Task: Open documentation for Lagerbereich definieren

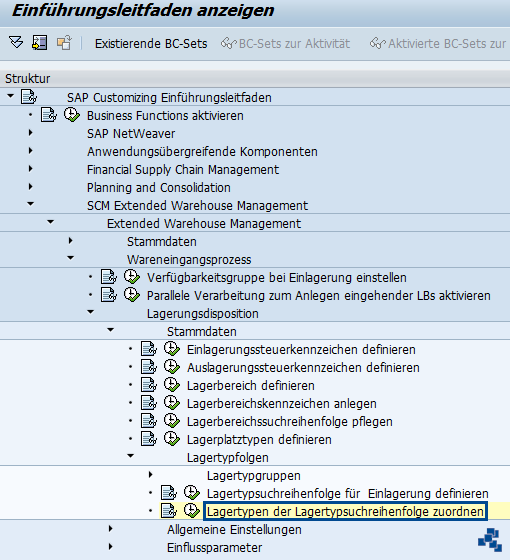Action: [149, 385]
